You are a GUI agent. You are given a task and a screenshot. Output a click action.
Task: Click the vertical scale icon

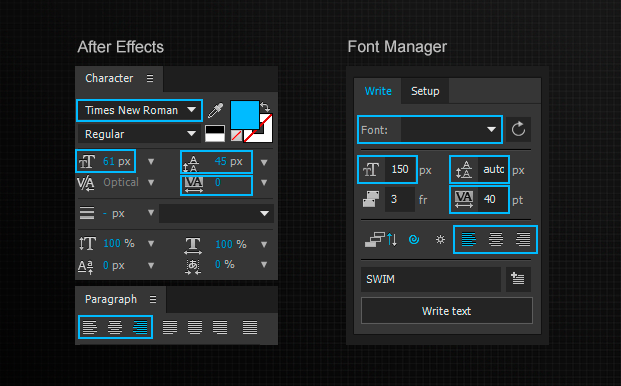(87, 243)
